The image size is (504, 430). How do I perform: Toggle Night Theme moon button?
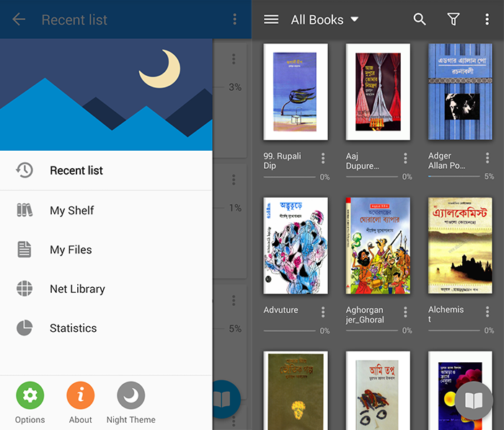pos(131,395)
